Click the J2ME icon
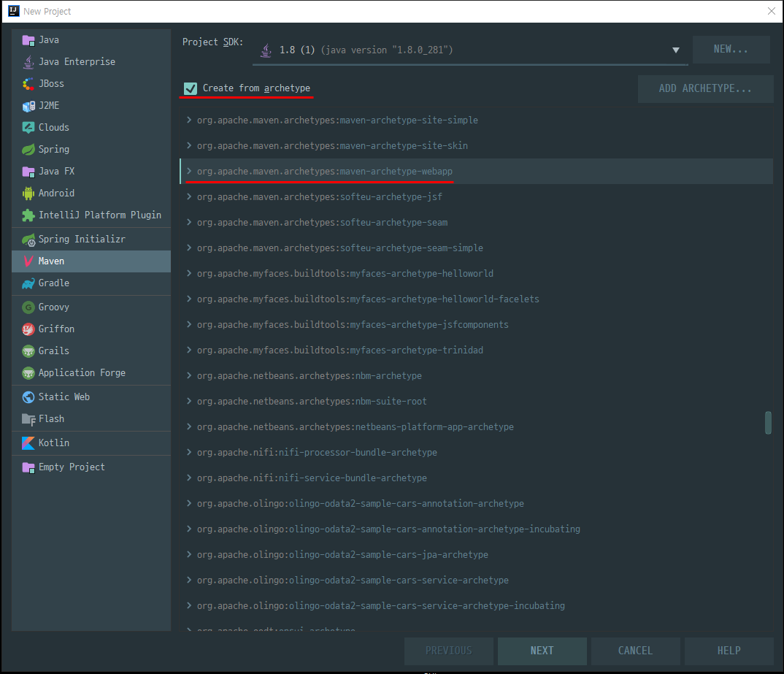784x674 pixels. (28, 106)
